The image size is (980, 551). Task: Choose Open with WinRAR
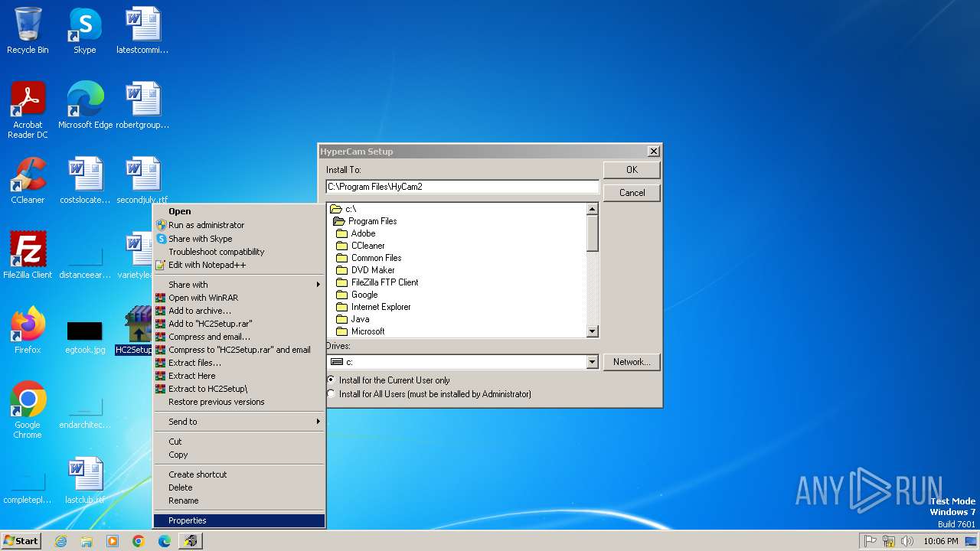coord(239,298)
